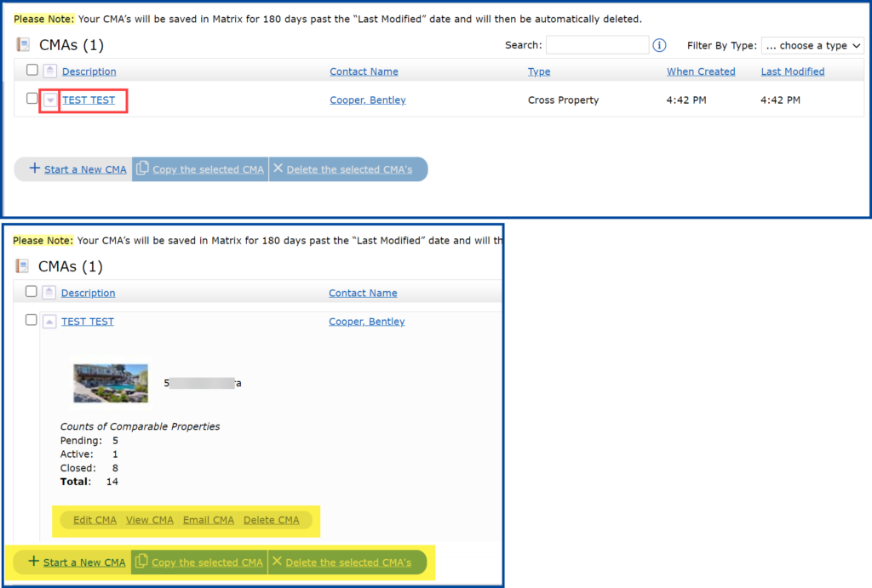
Task: Expand the red-highlighted arrow on TEST TEST row
Action: [51, 100]
